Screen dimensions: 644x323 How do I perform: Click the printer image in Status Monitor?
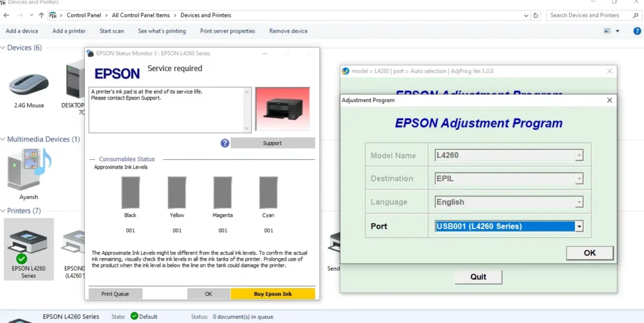coord(282,109)
